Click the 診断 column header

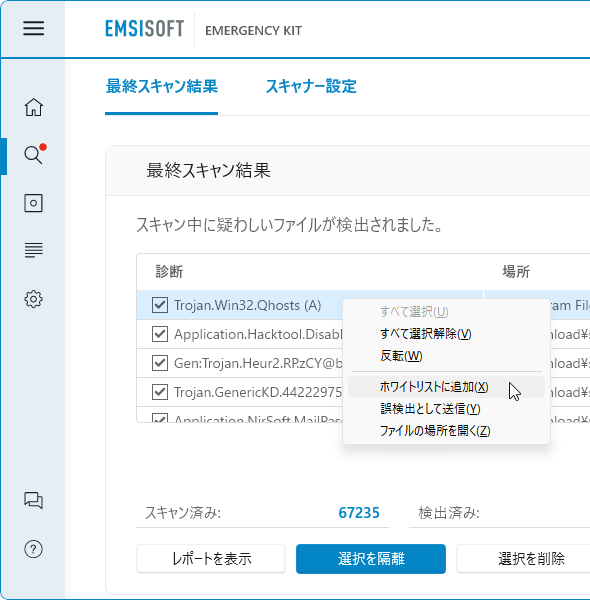(x=169, y=272)
